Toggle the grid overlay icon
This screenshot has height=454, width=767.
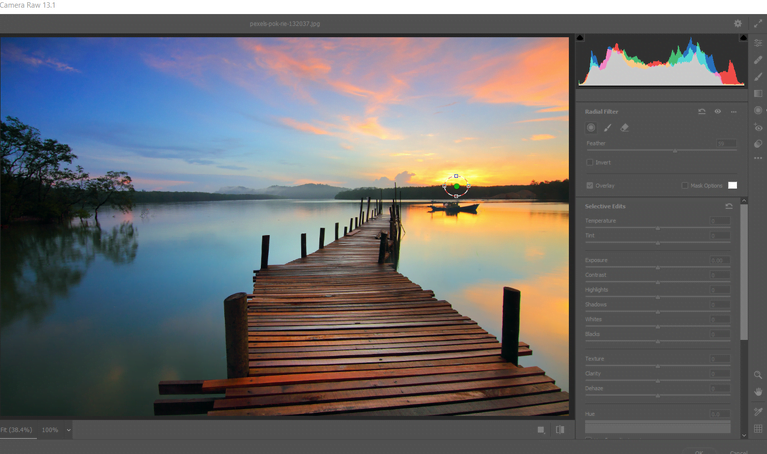pos(758,429)
